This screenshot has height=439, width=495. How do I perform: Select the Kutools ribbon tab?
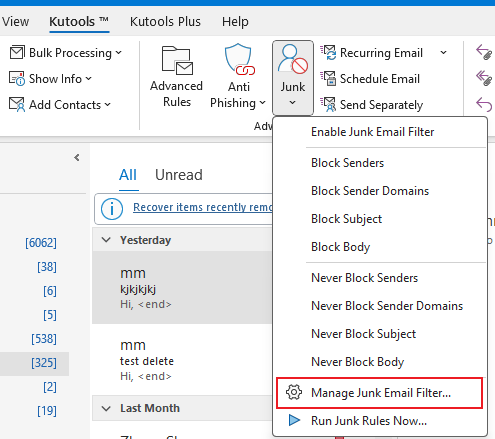pyautogui.click(x=79, y=22)
